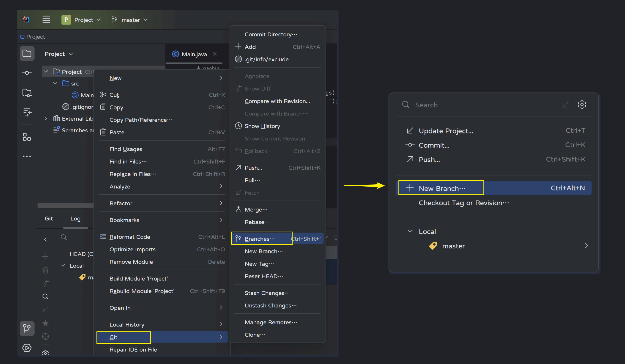Open the Commit tool window icon

click(27, 73)
